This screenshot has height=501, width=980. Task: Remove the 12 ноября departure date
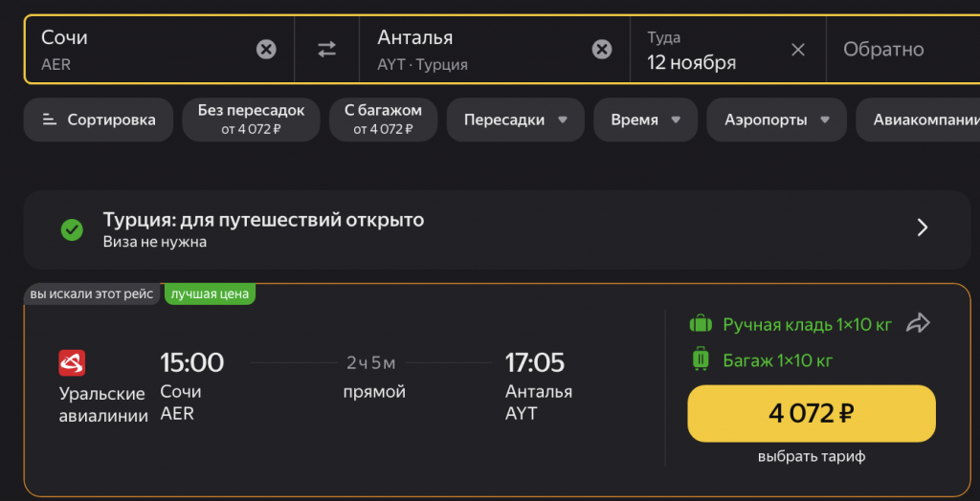(798, 50)
